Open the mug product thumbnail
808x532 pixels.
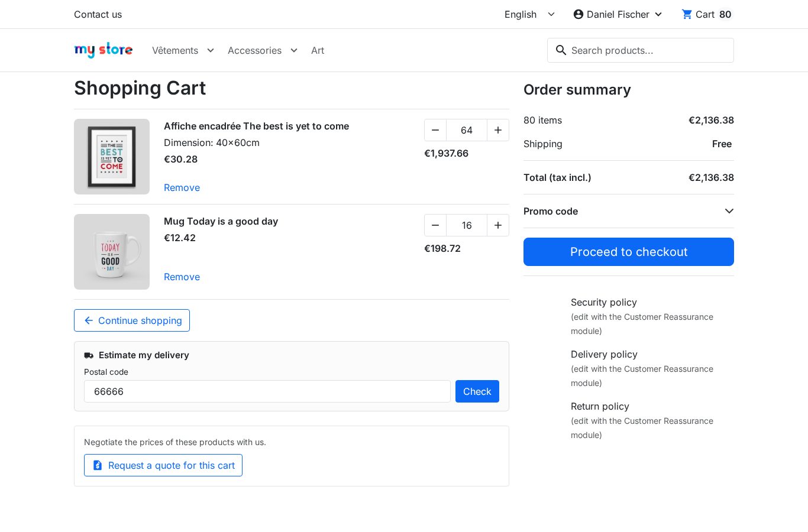pos(112,252)
